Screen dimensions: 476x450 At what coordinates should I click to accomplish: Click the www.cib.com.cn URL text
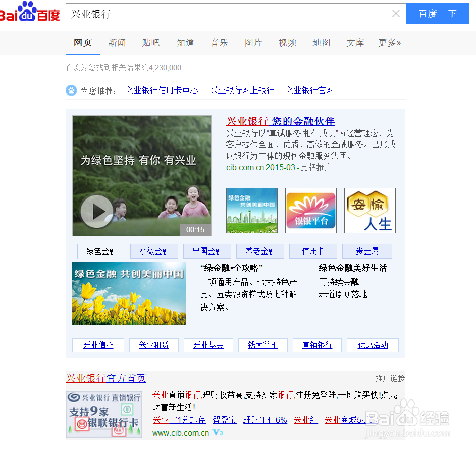181,433
